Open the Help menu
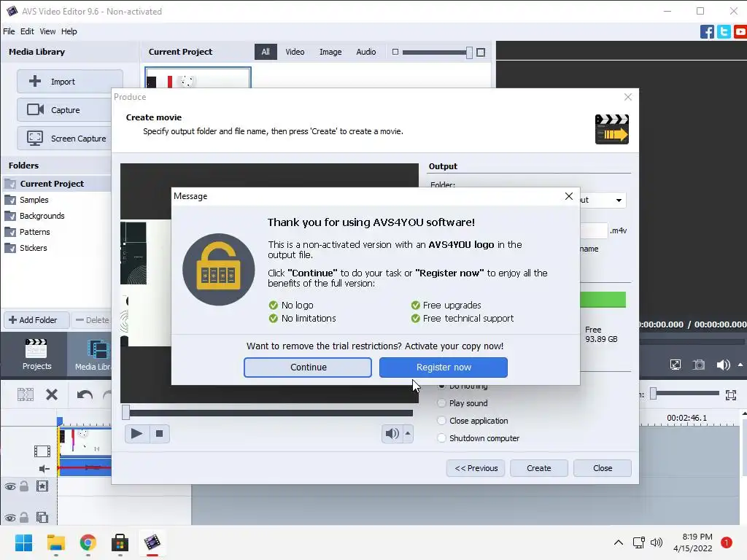Viewport: 747px width, 560px height. pos(69,31)
